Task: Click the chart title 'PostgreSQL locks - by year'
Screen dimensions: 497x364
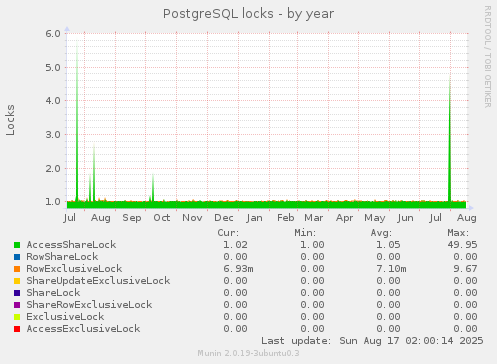Action: tap(248, 14)
